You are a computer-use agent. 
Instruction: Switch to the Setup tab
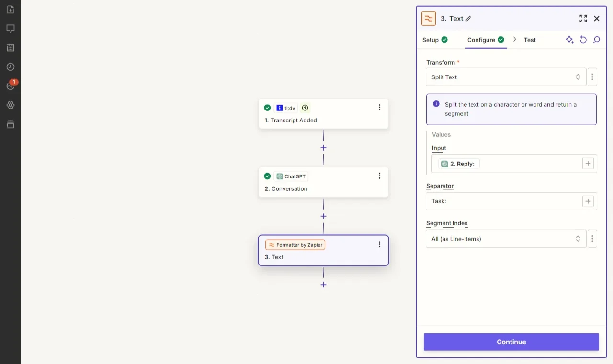click(x=435, y=40)
